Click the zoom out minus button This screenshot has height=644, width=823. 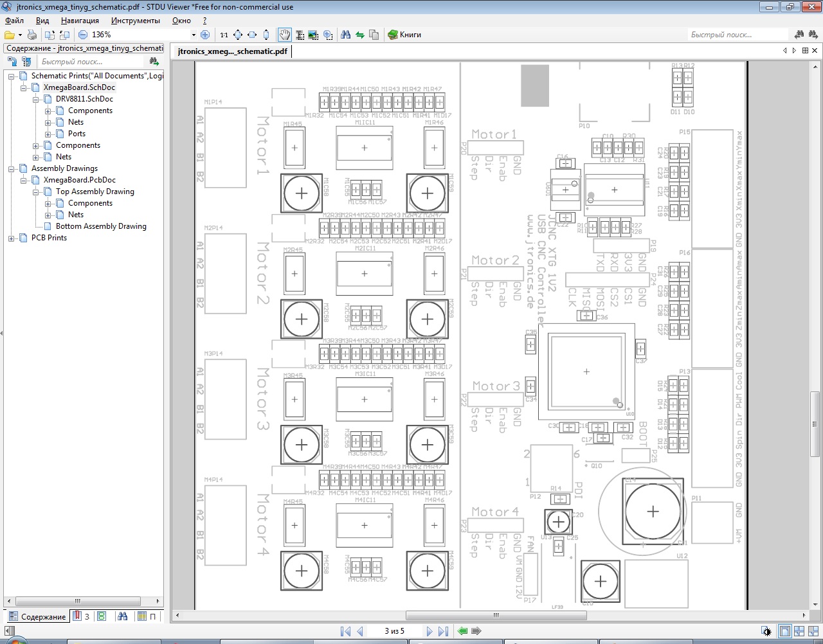point(83,35)
